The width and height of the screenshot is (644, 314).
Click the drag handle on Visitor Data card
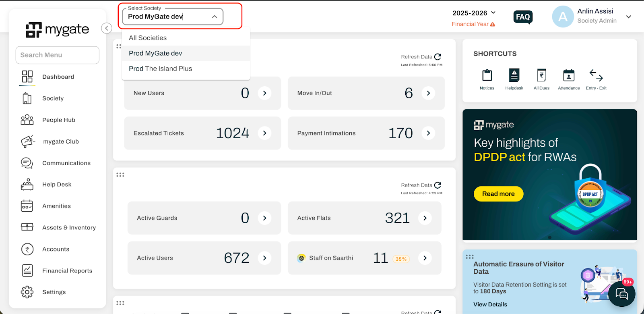(x=470, y=256)
